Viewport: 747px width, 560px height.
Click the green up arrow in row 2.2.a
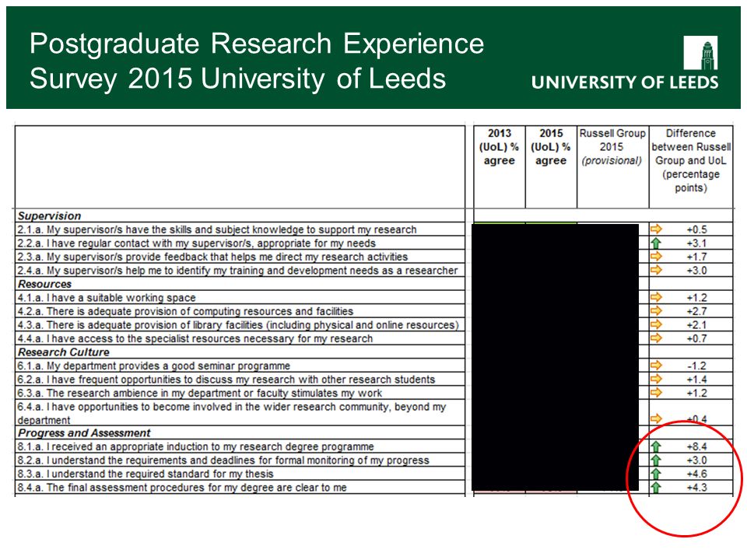656,243
